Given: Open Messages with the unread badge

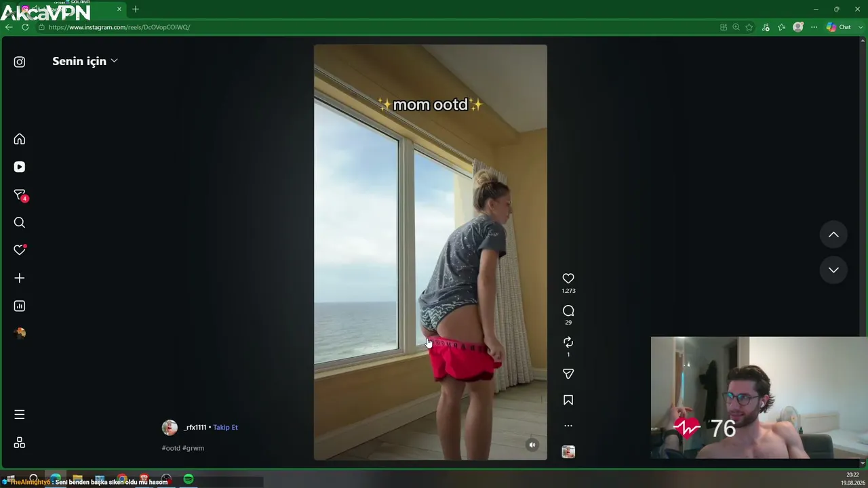Looking at the screenshot, I should pyautogui.click(x=20, y=195).
